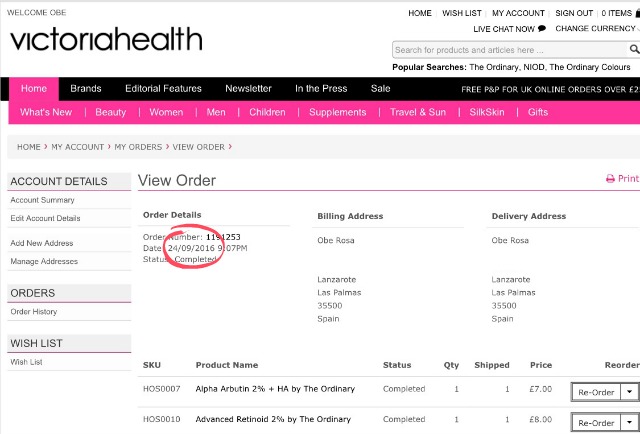Open Wish List in sidebar

[x=27, y=362]
